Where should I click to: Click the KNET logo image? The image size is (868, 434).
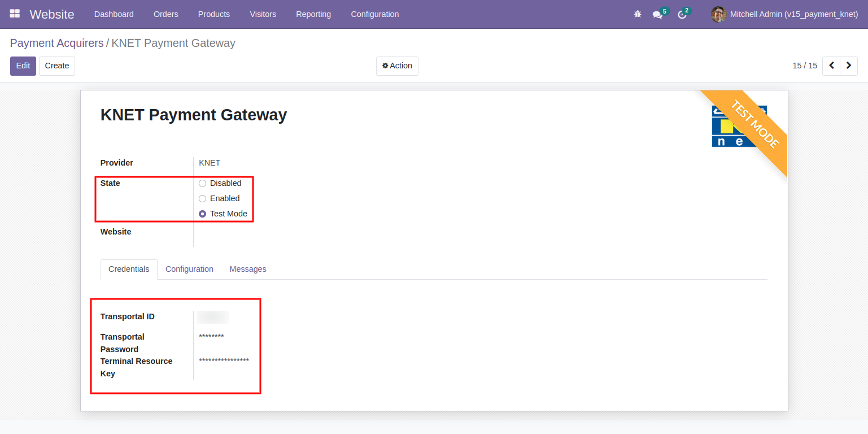coord(739,126)
